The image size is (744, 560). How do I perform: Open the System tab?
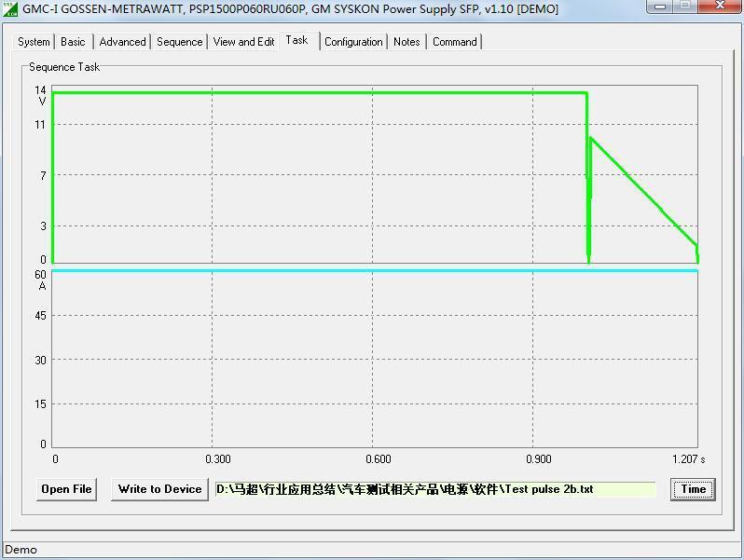(34, 42)
